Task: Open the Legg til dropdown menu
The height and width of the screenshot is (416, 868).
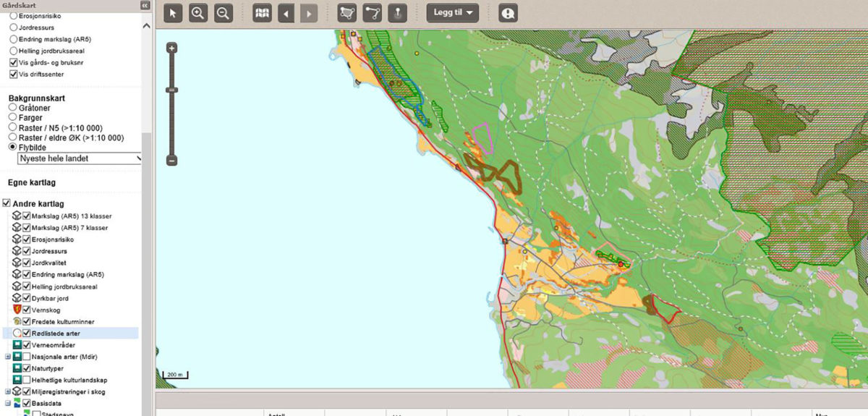Action: click(453, 12)
